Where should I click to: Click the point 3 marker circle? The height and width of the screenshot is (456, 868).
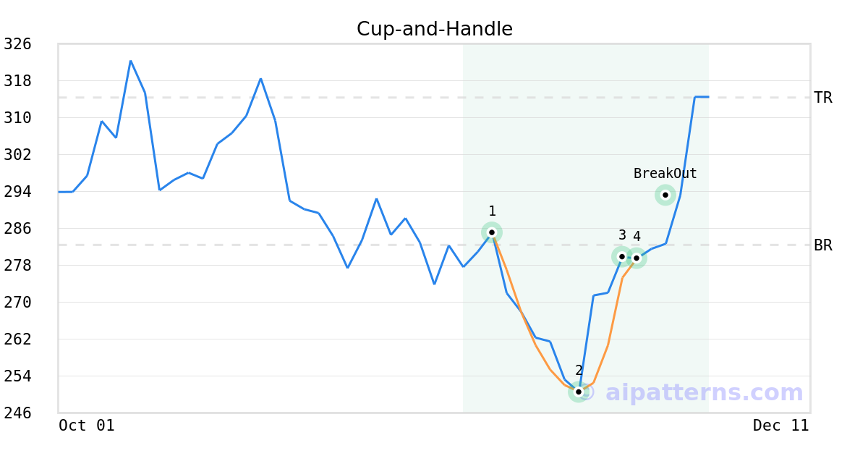click(621, 256)
